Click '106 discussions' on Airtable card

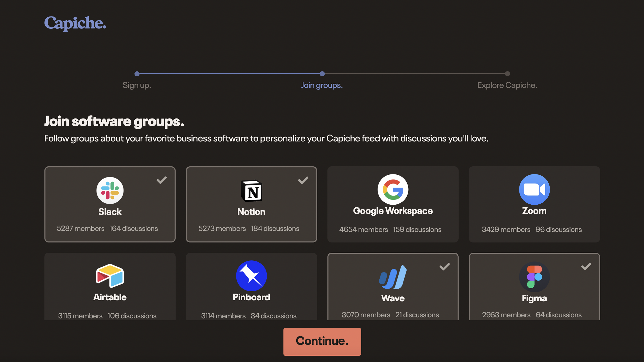click(132, 316)
